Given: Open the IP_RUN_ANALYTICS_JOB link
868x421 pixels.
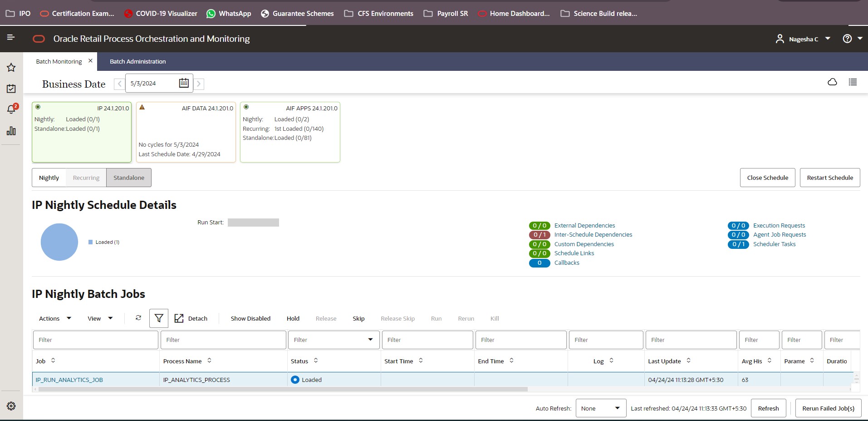Looking at the screenshot, I should point(69,380).
